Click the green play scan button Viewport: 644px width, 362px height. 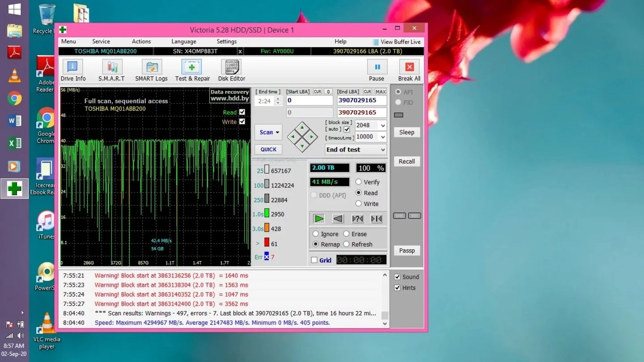click(x=319, y=219)
